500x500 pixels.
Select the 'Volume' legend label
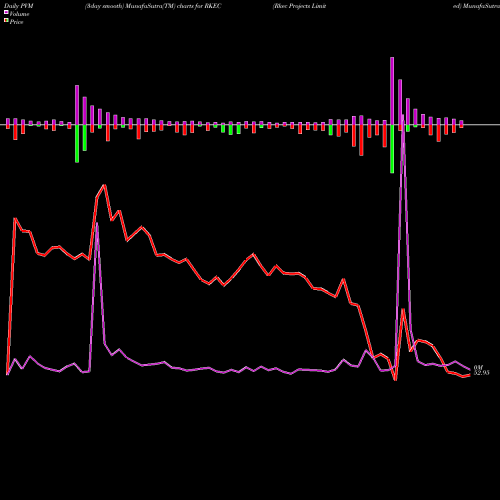click(x=19, y=14)
